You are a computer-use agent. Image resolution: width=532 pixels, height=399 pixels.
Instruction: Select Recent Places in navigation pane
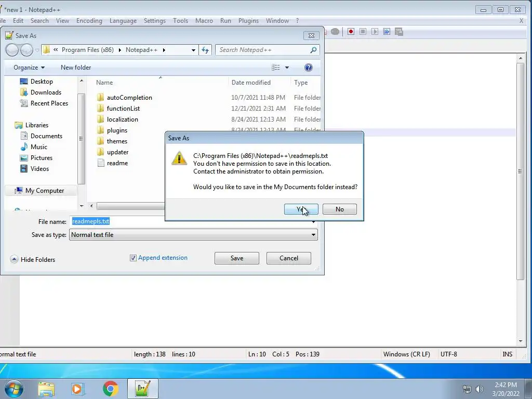coord(49,103)
